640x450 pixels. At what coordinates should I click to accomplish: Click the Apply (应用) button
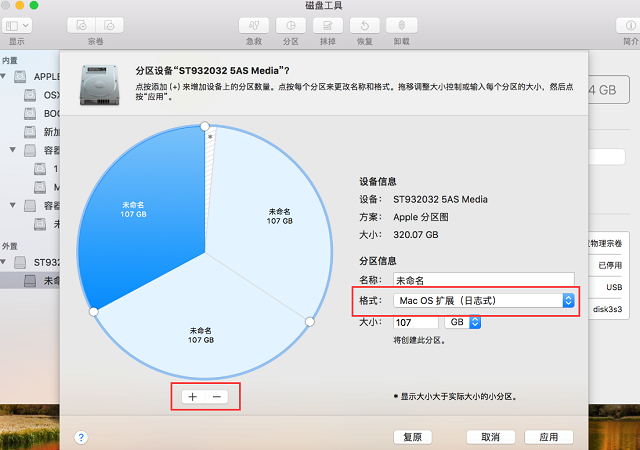[x=548, y=437]
